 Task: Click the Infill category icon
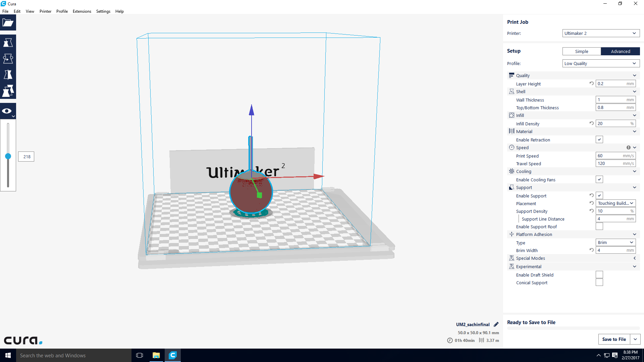coord(512,115)
